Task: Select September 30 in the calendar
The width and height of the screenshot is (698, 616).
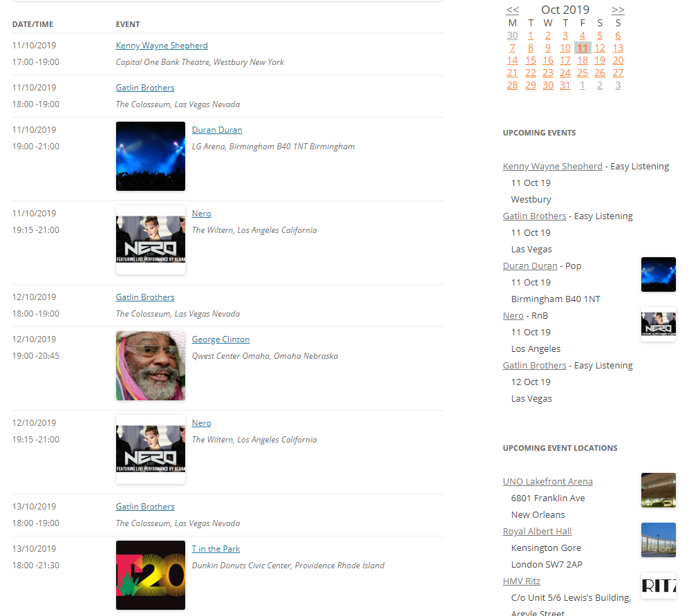Action: 512,36
